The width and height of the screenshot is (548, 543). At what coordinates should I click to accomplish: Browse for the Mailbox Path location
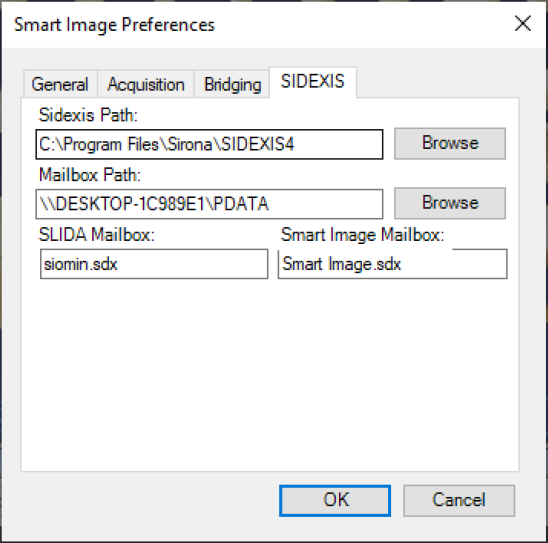tap(450, 203)
